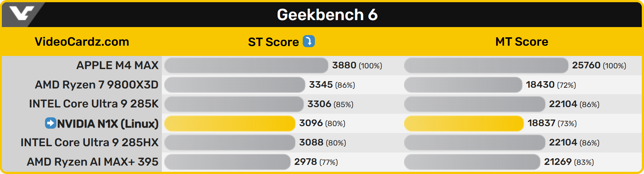This screenshot has width=644, height=174.
Task: Select the APPLE M4 MAX row label
Action: tap(117, 65)
